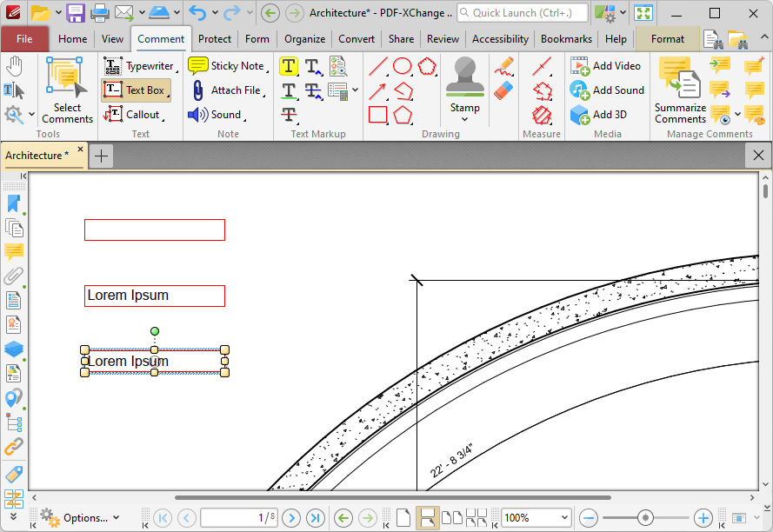Screen dimensions: 773x532
Task: Click the horizontal scrollbar
Action: pyautogui.click(x=393, y=497)
